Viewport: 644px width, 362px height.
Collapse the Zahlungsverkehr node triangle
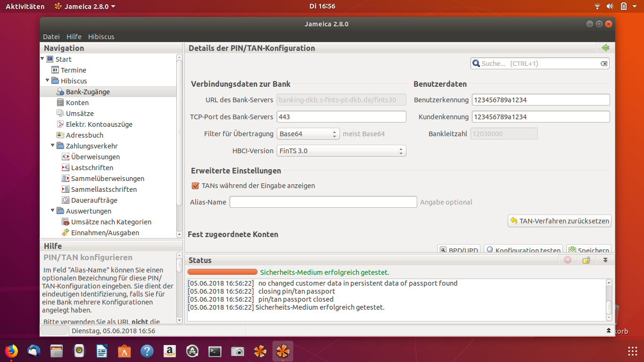tap(53, 145)
